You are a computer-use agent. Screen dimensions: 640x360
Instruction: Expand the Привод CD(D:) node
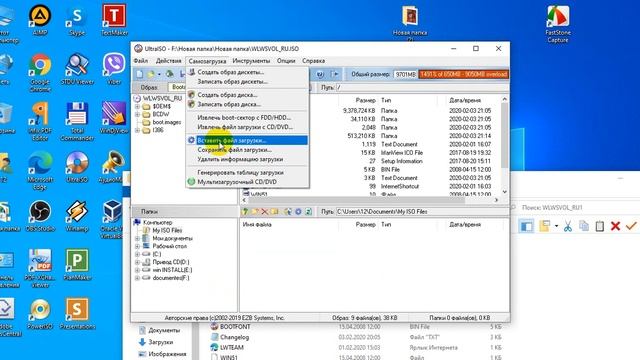click(x=137, y=262)
